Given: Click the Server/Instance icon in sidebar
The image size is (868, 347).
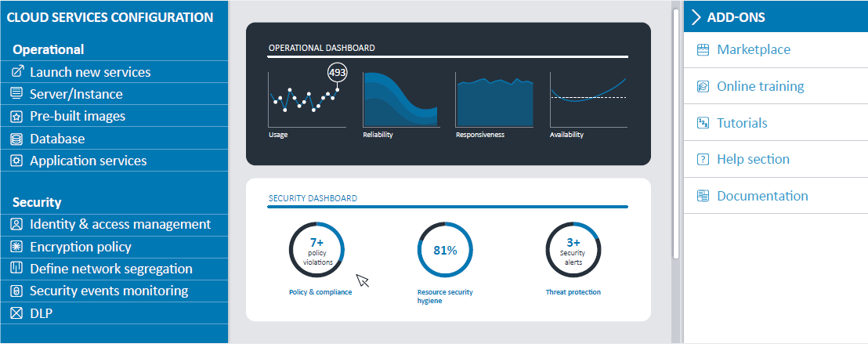Looking at the screenshot, I should tap(16, 94).
